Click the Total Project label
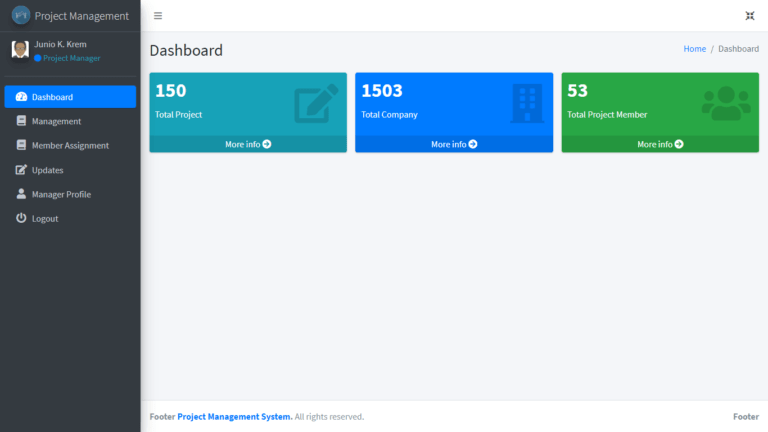This screenshot has width=768, height=432. 178,115
